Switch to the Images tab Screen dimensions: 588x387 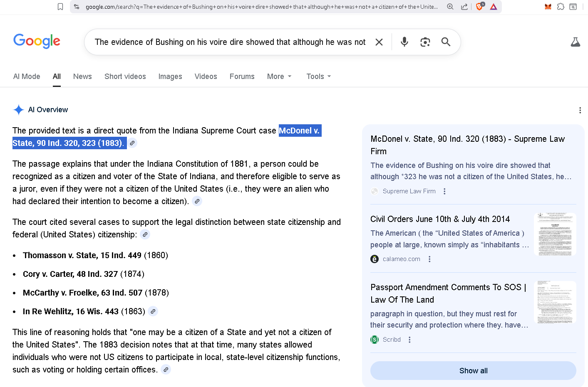[x=170, y=76]
